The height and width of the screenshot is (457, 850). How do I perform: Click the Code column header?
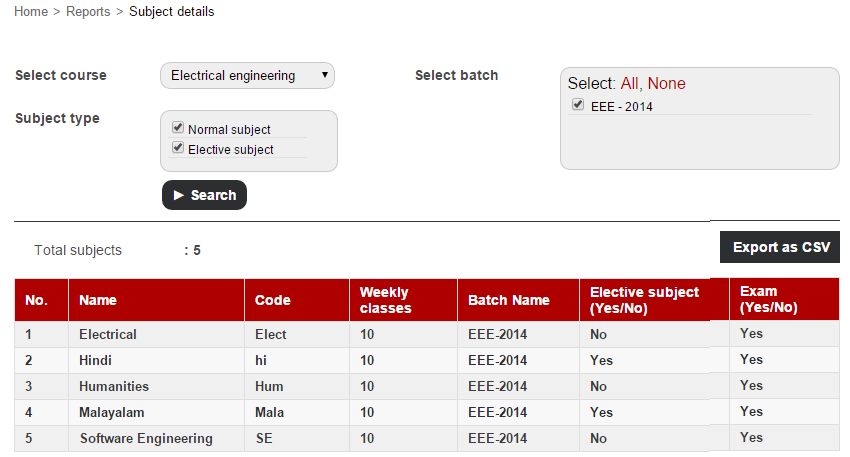click(297, 300)
